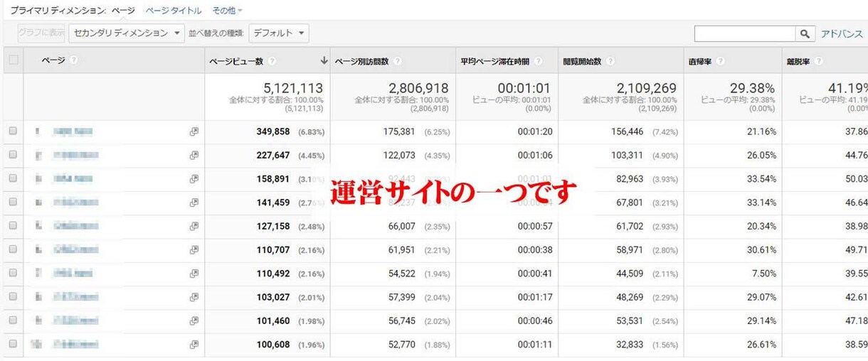Viewport: 868px width, 361px height.
Task: Open help icon beside 直帰率 header
Action: pos(722,61)
